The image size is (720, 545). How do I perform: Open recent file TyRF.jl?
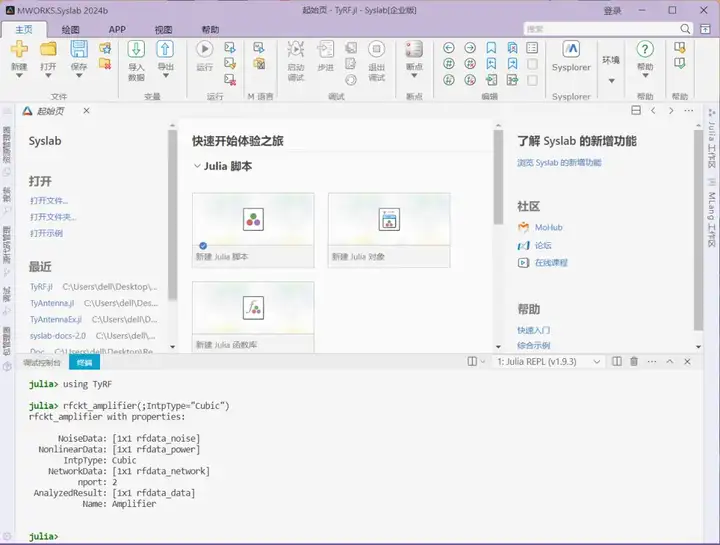[41, 287]
